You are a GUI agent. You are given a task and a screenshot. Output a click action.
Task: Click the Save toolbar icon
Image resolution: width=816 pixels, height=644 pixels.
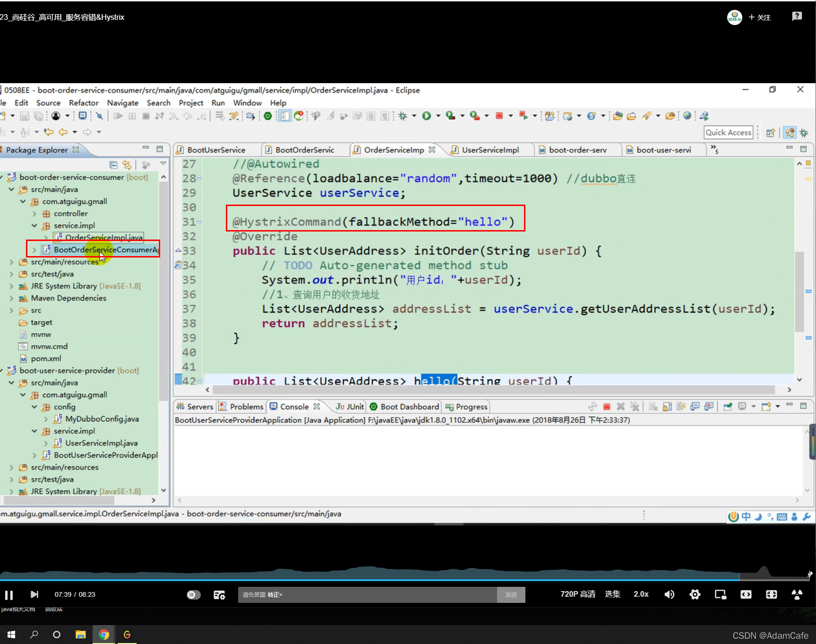tap(25, 116)
